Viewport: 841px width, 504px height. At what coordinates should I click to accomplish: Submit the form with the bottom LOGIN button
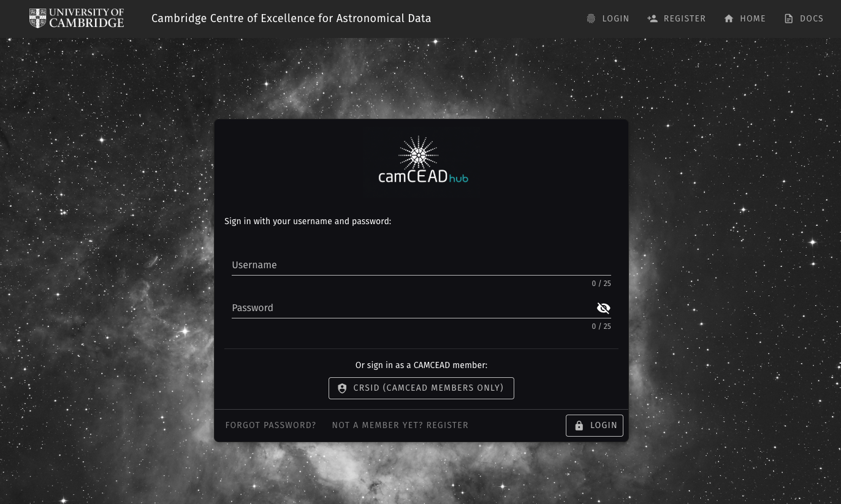pyautogui.click(x=595, y=426)
